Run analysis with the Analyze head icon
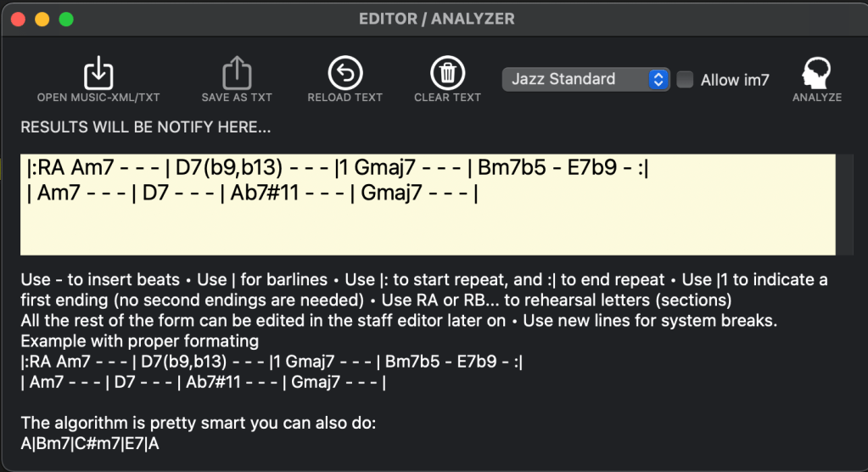Screen dimensions: 868x472 816,74
